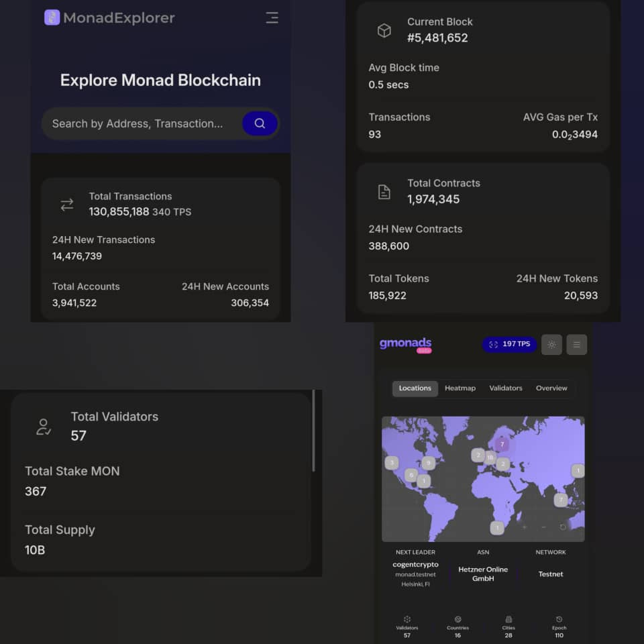Click the 388,600 new contracts value
Screen dimensions: 644x644
(x=388, y=246)
